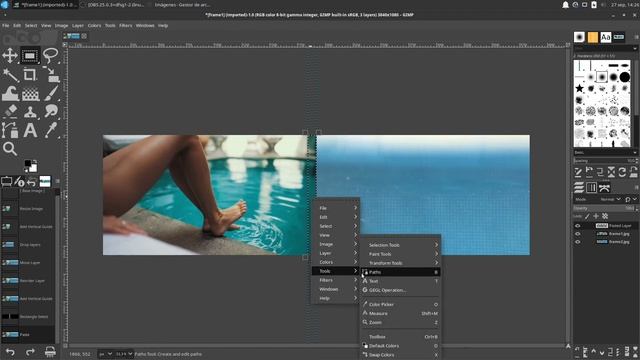
Task: Select the Clone stamp tool
Action: point(30,112)
